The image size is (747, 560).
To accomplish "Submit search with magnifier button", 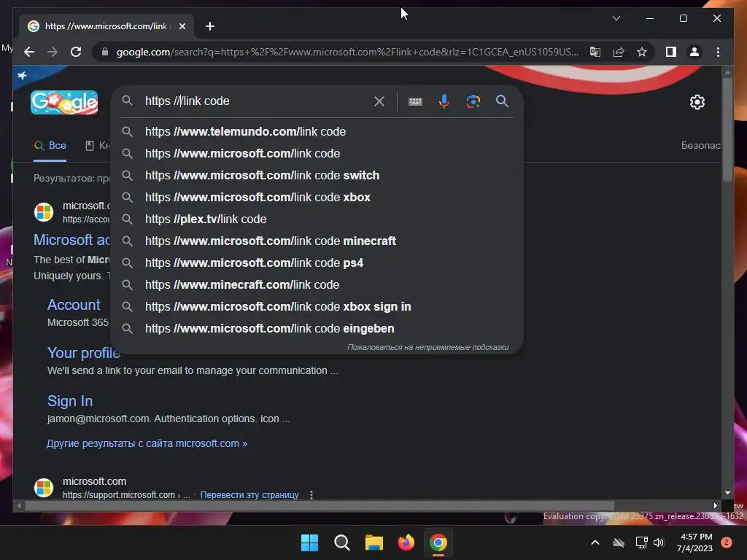I will 502,101.
